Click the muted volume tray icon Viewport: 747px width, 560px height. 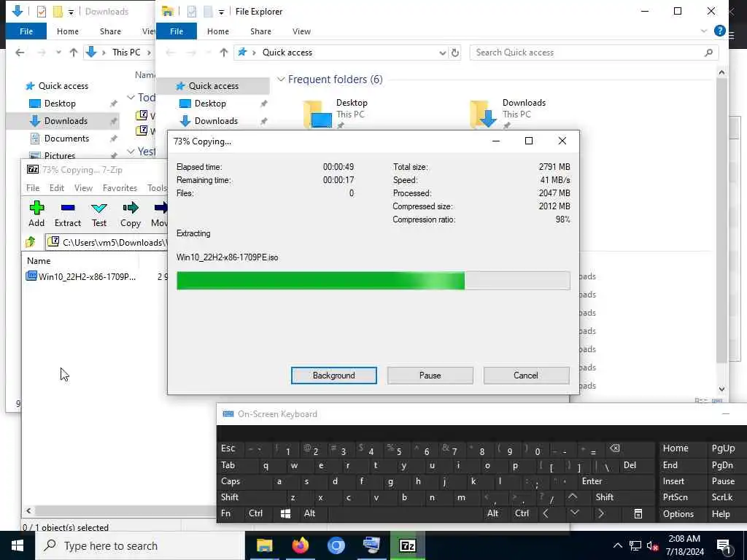(652, 545)
